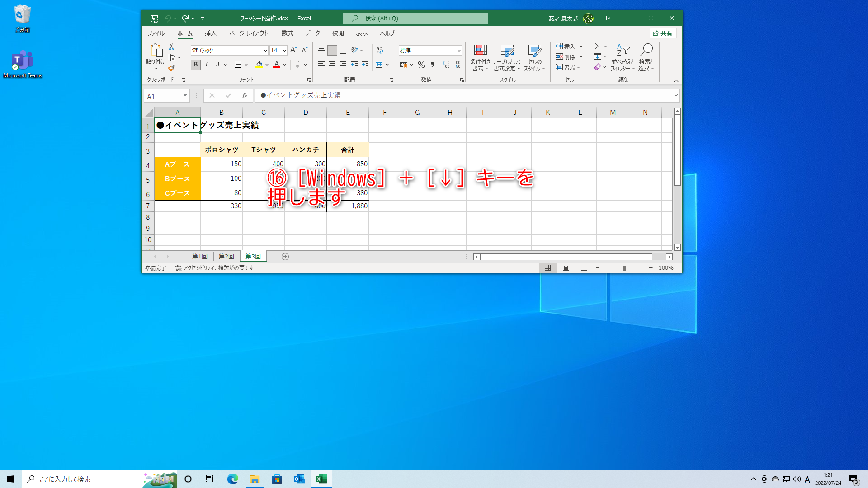Viewport: 868px width, 488px height.
Task: Open the font size dropdown
Action: click(284, 50)
